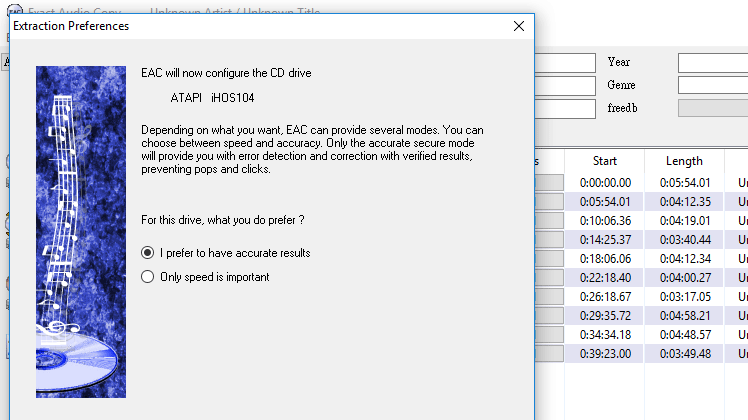Select start time 0:00:00.00 cell
Screen dimensions: 748x420
click(x=605, y=183)
